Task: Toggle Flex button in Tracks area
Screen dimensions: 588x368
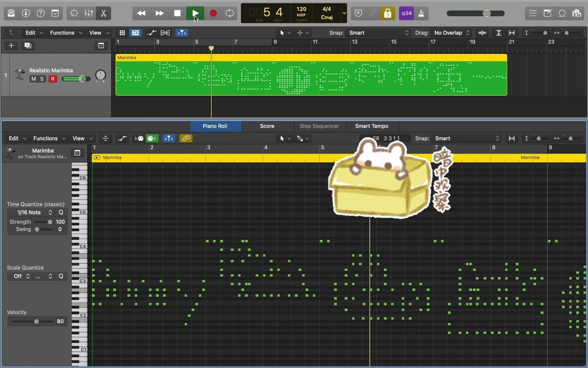Action: point(165,33)
